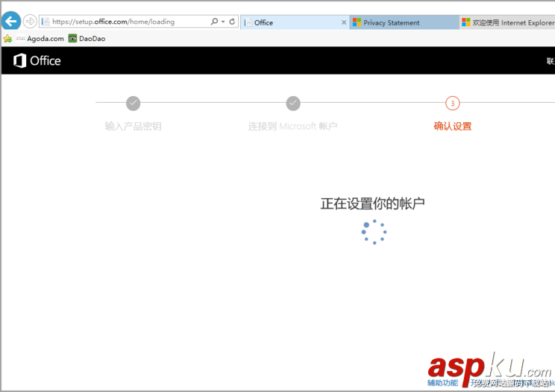Viewport: 555px width, 392px height.
Task: Switch to the Privacy Statement tab
Action: point(404,22)
